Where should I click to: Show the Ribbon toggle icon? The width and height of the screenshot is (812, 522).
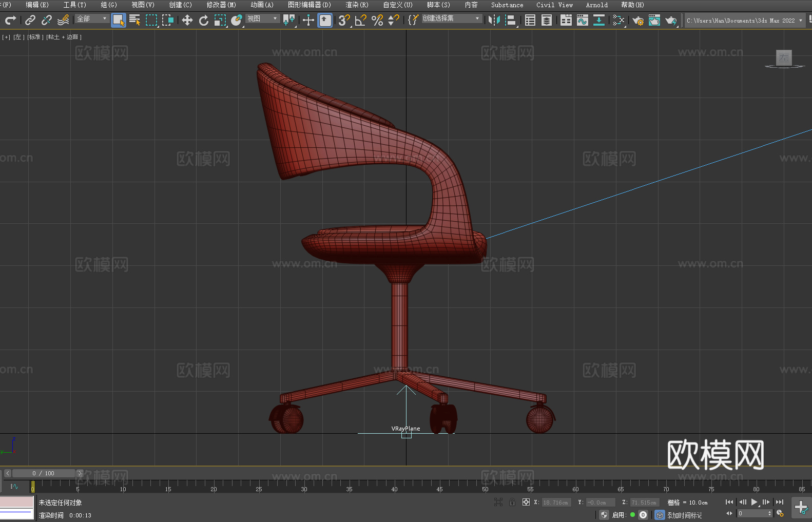coord(566,20)
